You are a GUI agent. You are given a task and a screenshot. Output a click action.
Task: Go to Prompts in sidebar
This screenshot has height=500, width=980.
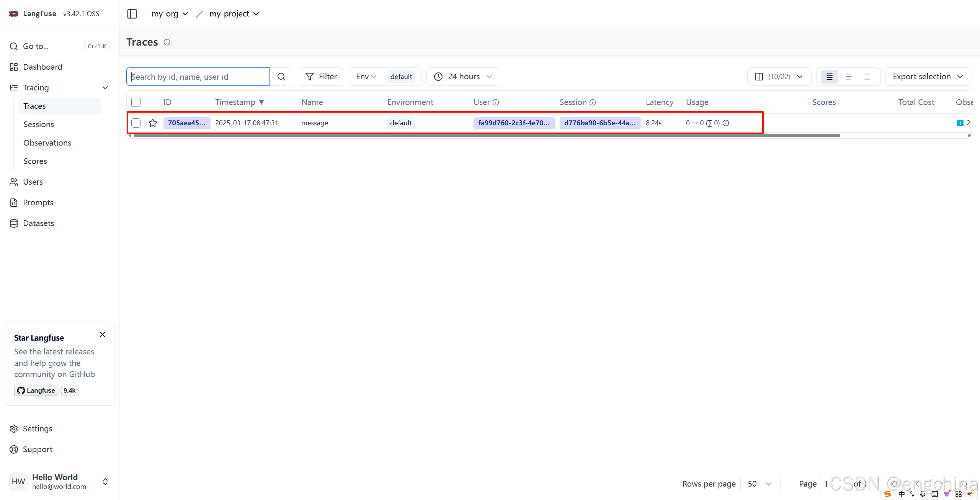tap(38, 203)
